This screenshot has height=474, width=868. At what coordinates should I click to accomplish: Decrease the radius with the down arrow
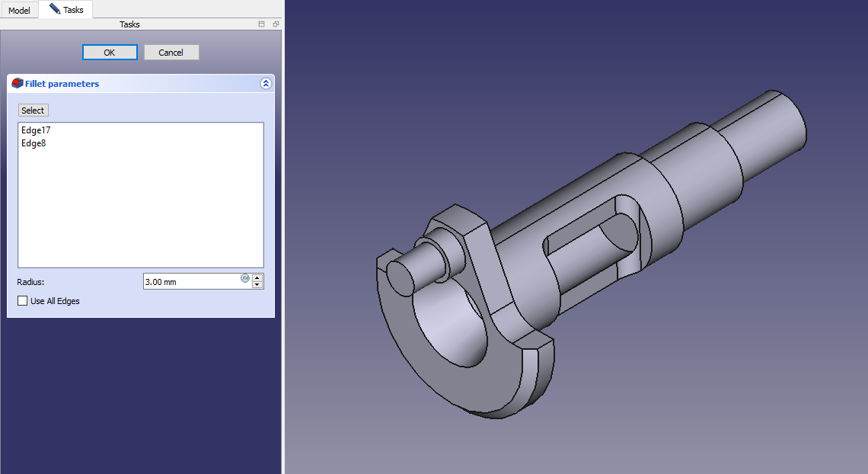[257, 285]
